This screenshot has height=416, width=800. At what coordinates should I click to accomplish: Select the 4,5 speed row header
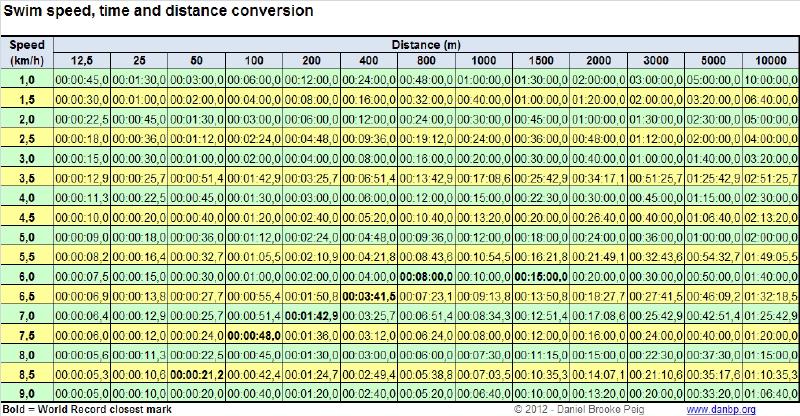click(27, 217)
